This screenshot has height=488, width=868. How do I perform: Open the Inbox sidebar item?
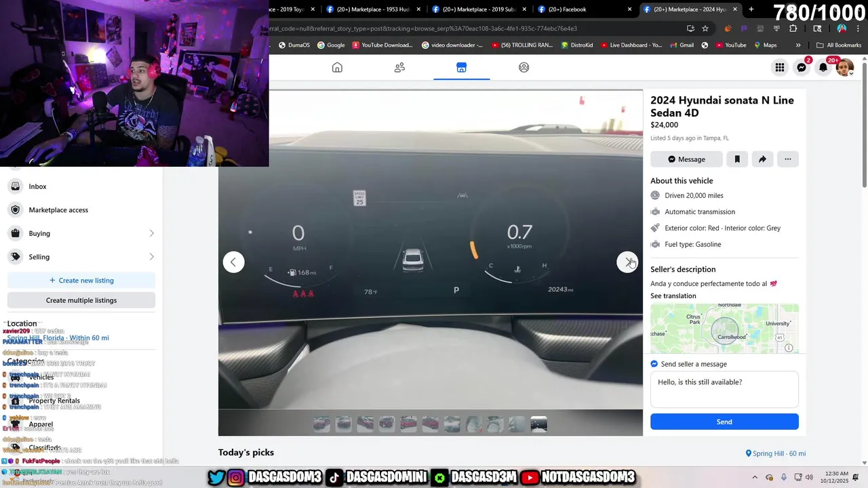pos(81,186)
